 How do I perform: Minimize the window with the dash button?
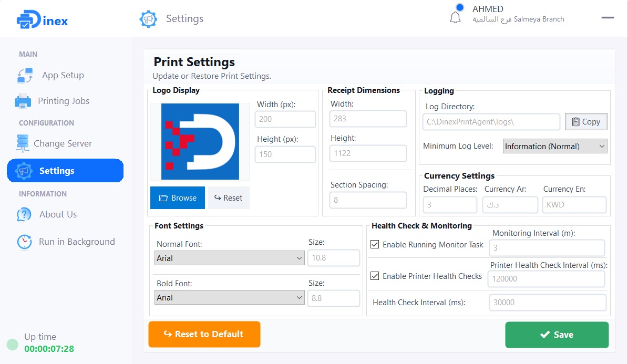click(607, 18)
